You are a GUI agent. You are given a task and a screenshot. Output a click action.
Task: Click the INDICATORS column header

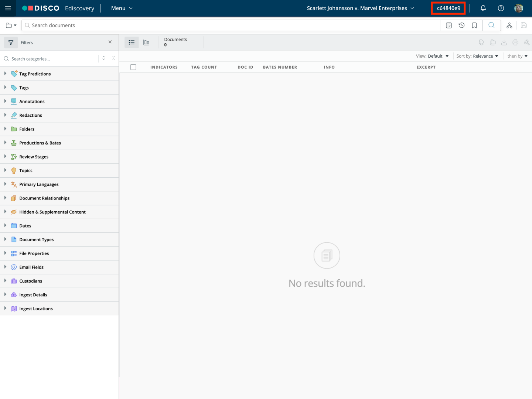(164, 67)
